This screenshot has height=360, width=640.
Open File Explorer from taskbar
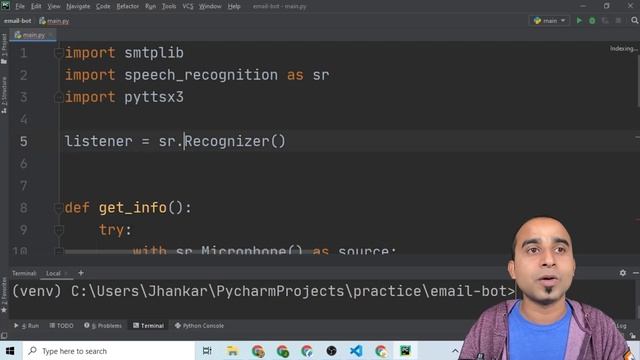(x=232, y=351)
